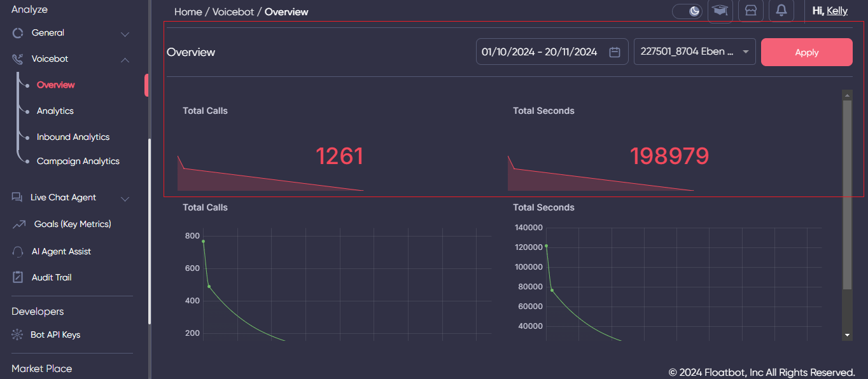The width and height of the screenshot is (868, 379).
Task: Collapse the Voicebot section chevron
Action: (x=125, y=59)
